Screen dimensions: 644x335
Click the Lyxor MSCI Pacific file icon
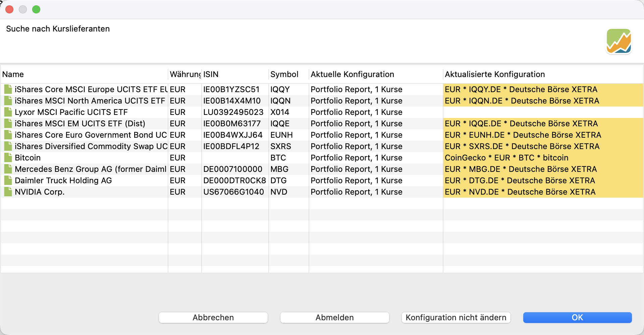[x=8, y=112]
